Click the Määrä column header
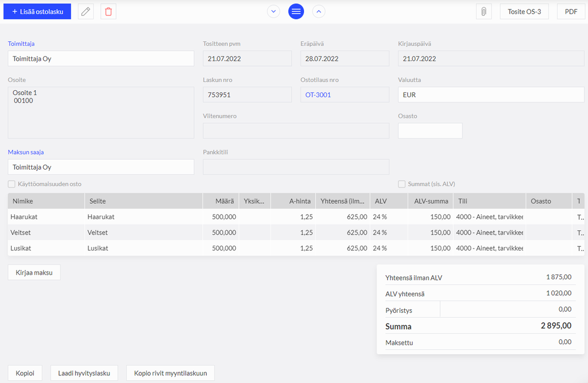 coord(221,201)
